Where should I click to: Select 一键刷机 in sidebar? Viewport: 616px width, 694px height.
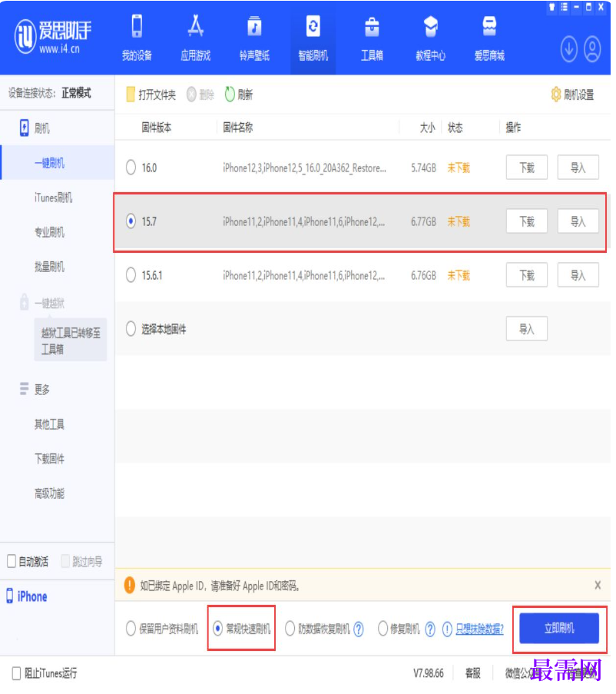(58, 163)
